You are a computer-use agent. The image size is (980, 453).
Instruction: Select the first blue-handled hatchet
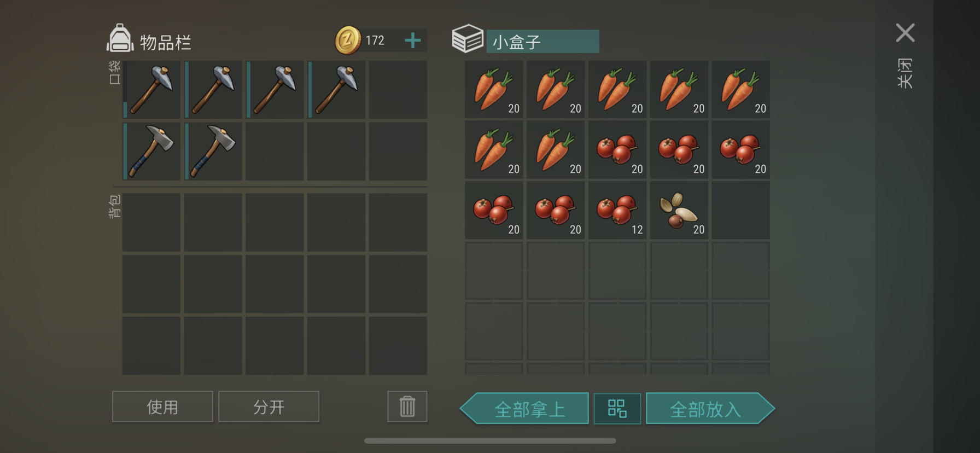tap(151, 151)
